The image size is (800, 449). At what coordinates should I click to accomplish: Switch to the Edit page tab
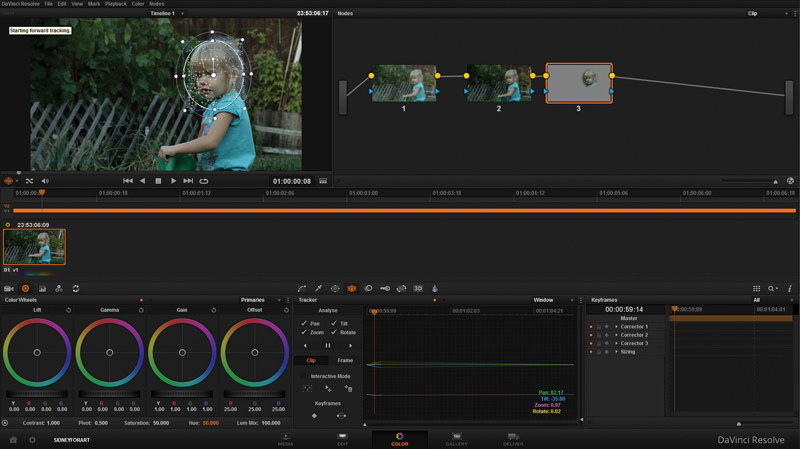342,439
